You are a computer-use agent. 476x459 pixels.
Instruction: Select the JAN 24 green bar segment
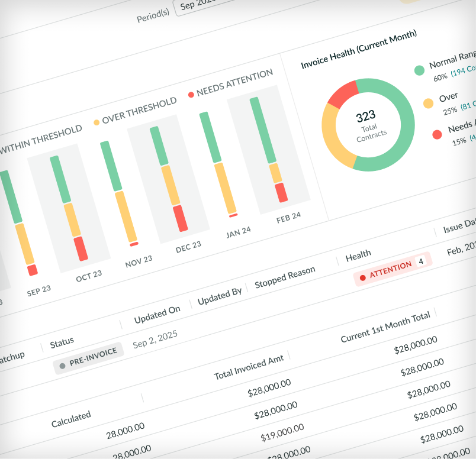(x=210, y=137)
